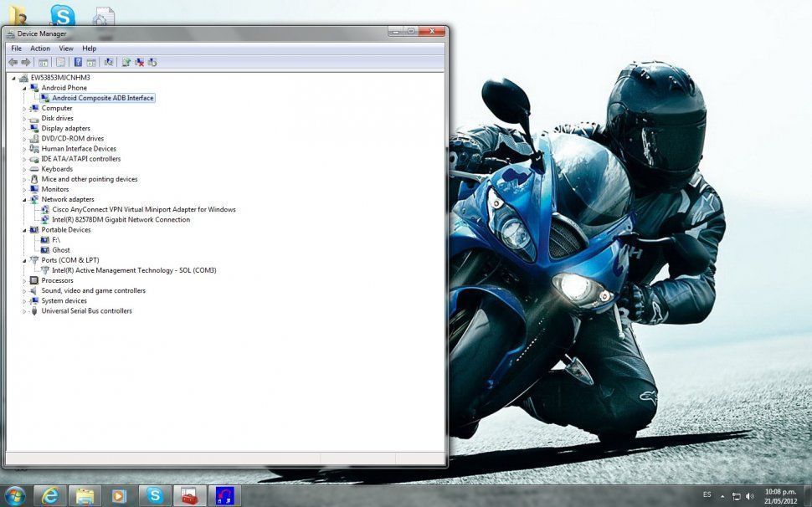Toggle the Show/Hide Console Tree toolbar button

[44, 62]
